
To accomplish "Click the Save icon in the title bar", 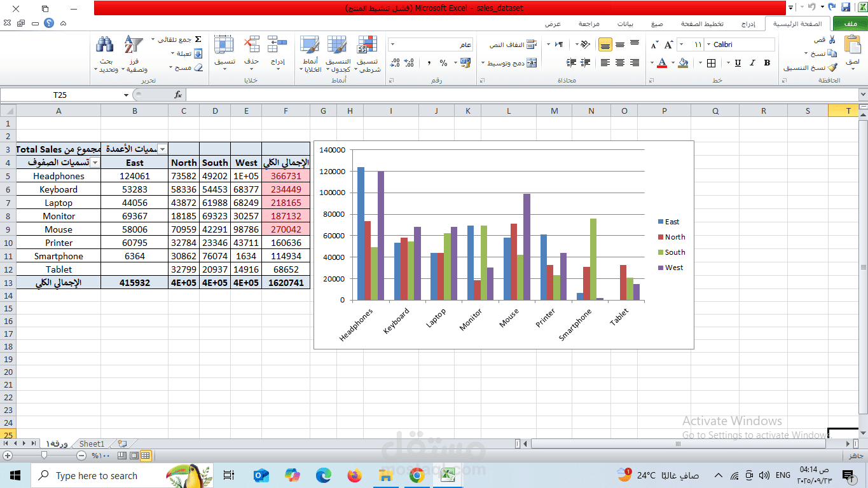I will (x=846, y=7).
